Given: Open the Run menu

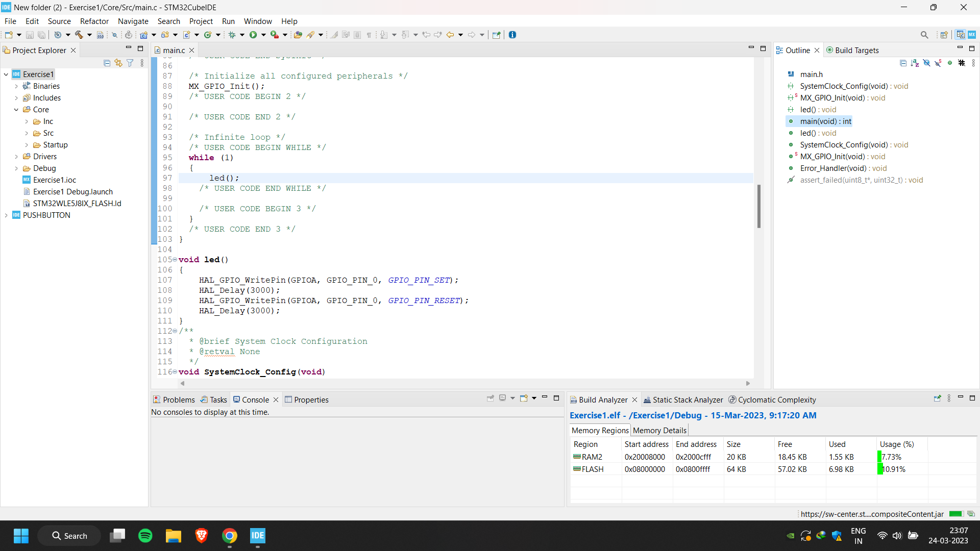Looking at the screenshot, I should [228, 21].
